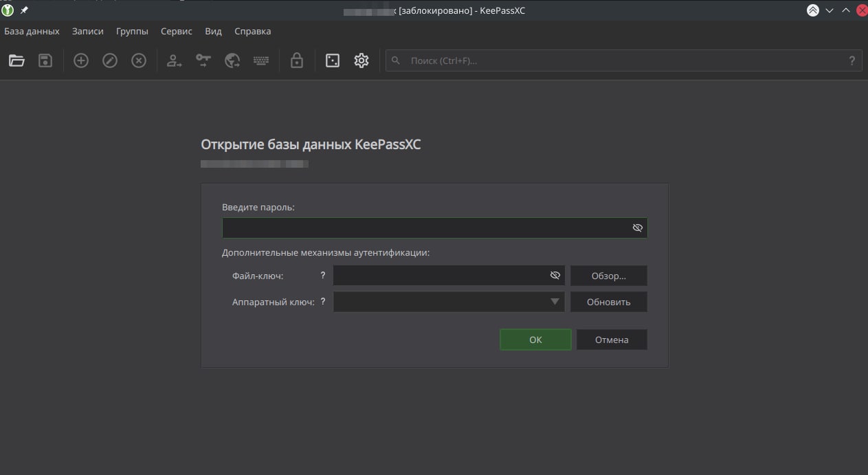Click the Save database floppy icon
Viewport: 868px width, 475px height.
click(45, 60)
